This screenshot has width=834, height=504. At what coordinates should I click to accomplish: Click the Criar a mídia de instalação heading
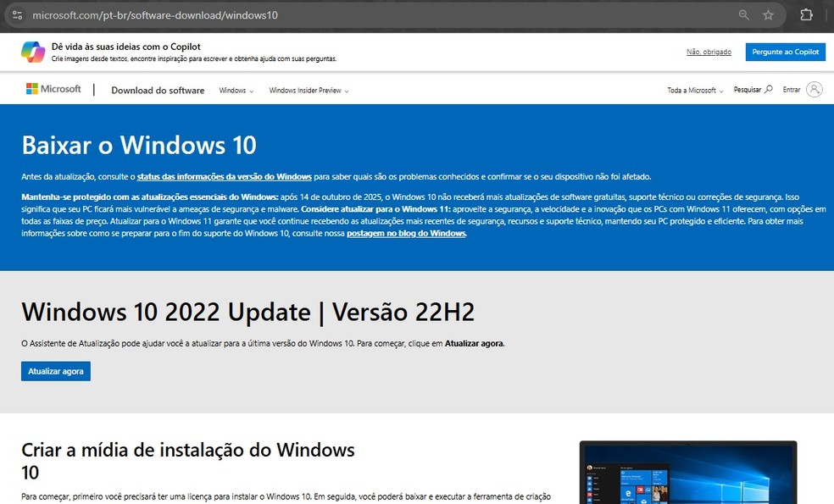tap(188, 461)
